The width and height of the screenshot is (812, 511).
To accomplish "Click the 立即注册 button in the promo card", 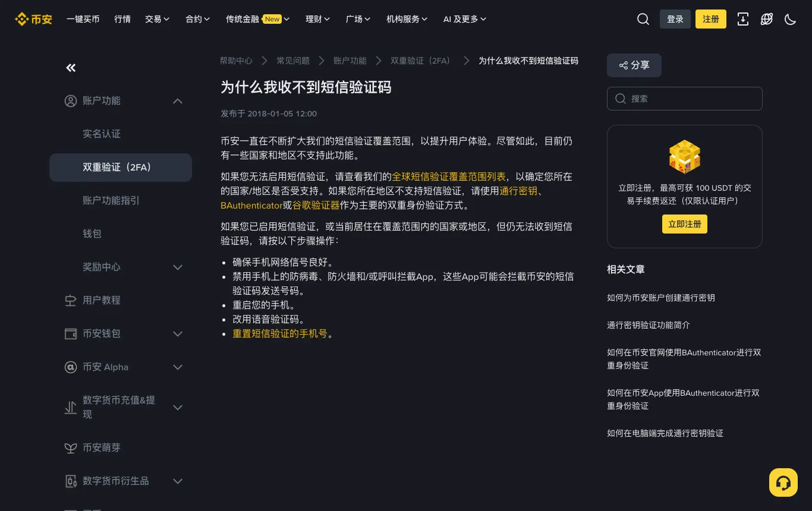I will 685,224.
